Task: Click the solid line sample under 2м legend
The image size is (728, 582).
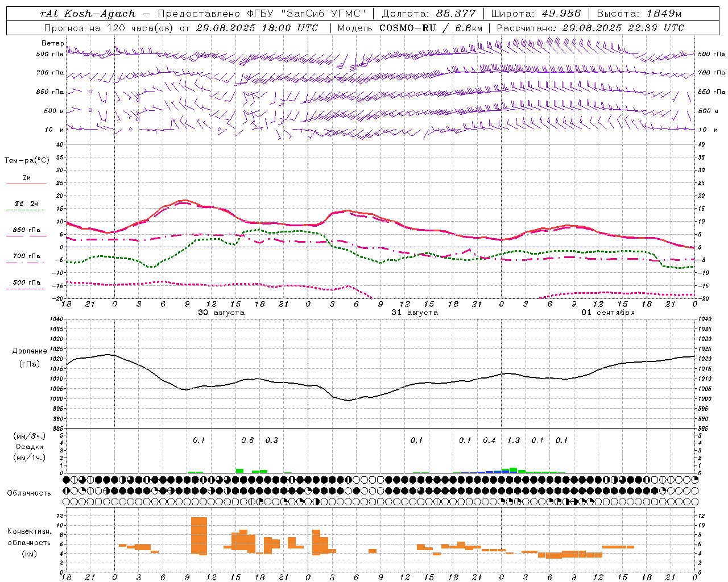Action: tap(27, 184)
